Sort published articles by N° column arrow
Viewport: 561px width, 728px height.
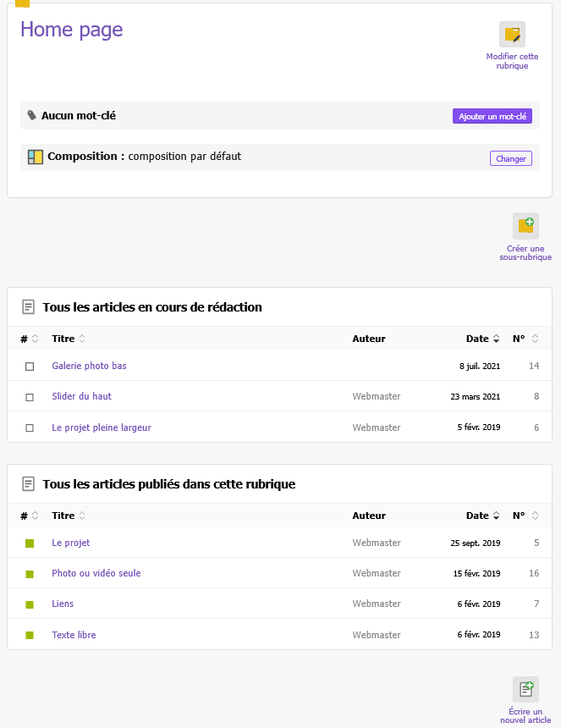(535, 516)
